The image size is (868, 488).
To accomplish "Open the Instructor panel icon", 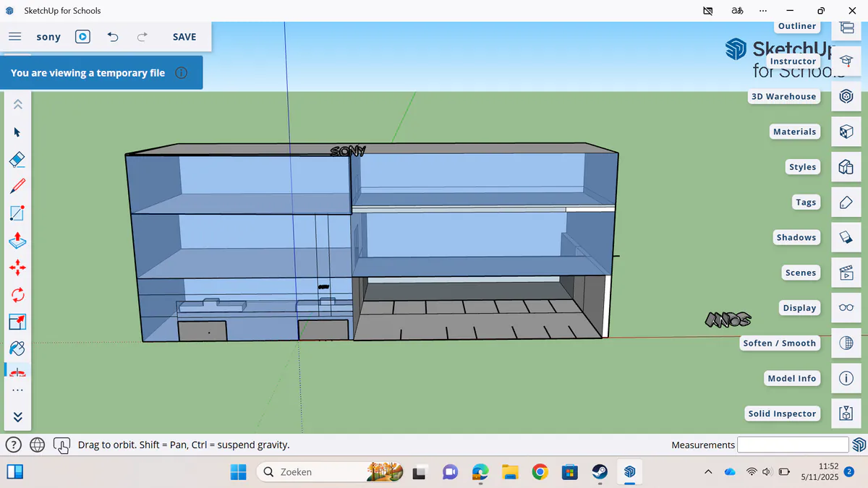I will point(846,61).
